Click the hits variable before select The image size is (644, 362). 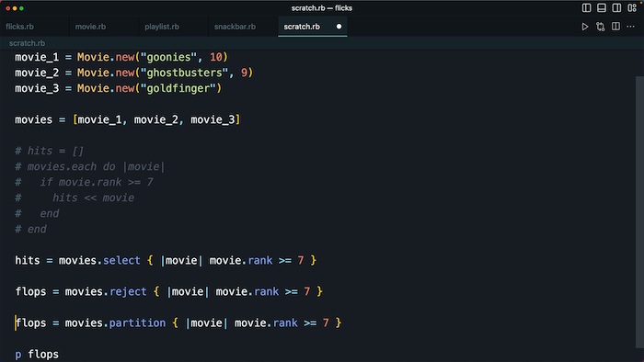pos(27,260)
